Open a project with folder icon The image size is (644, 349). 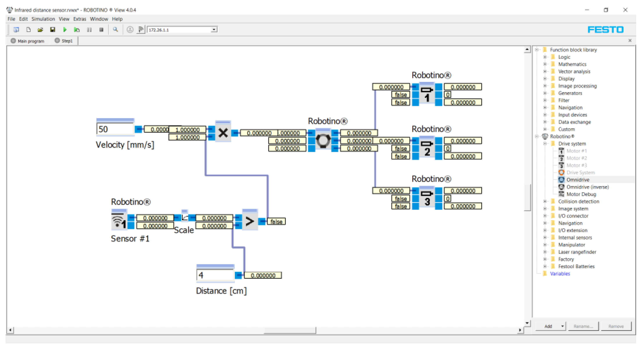[x=40, y=30]
